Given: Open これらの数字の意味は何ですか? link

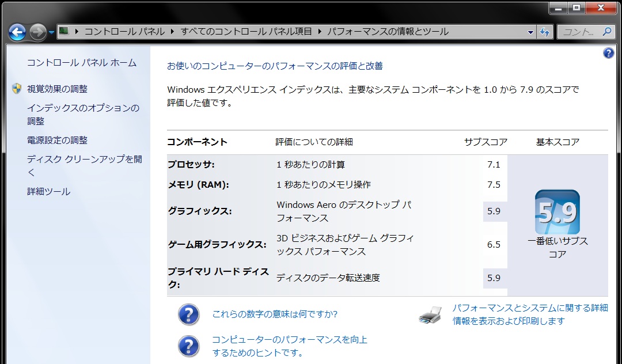Looking at the screenshot, I should pyautogui.click(x=275, y=314).
